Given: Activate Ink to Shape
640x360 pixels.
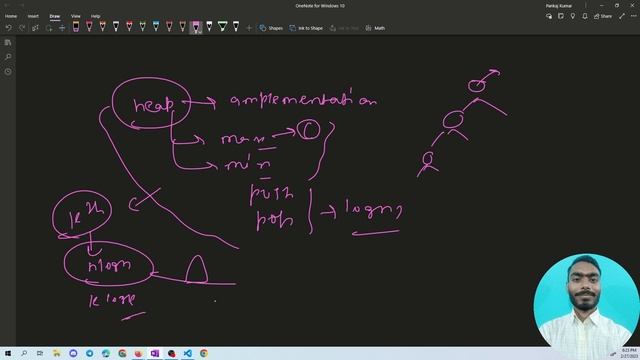Looking at the screenshot, I should click(306, 28).
